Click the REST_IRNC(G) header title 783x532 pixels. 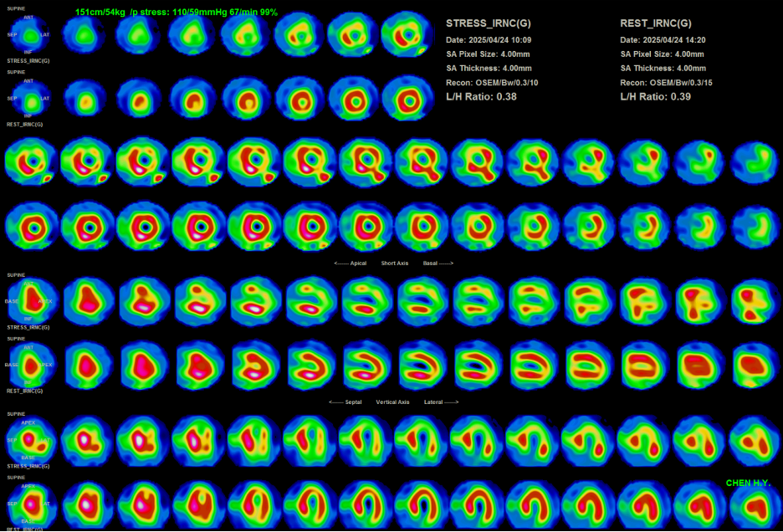click(656, 23)
